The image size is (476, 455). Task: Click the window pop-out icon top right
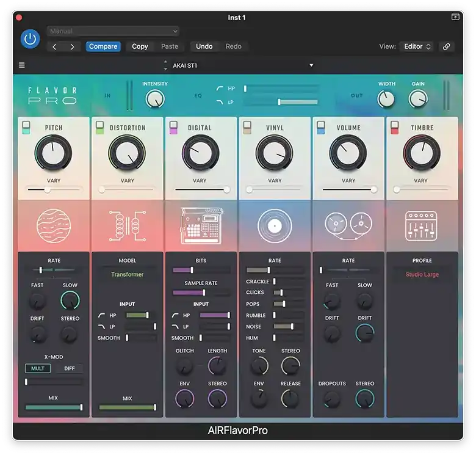coord(455,17)
